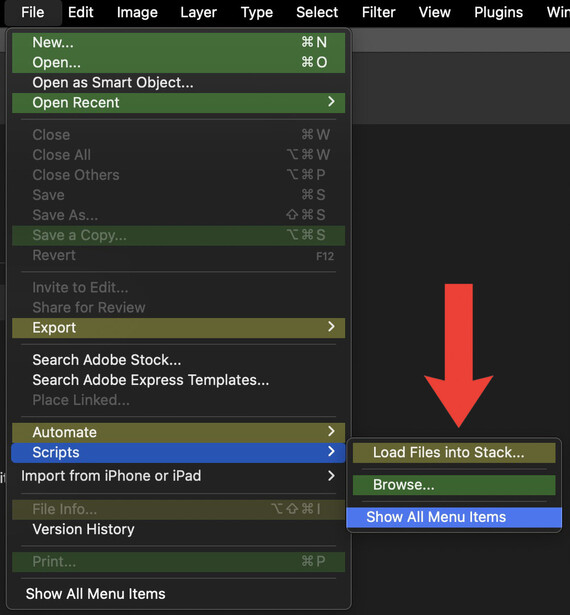The height and width of the screenshot is (615, 570).
Task: Click the Print... entry
Action: pyautogui.click(x=178, y=562)
